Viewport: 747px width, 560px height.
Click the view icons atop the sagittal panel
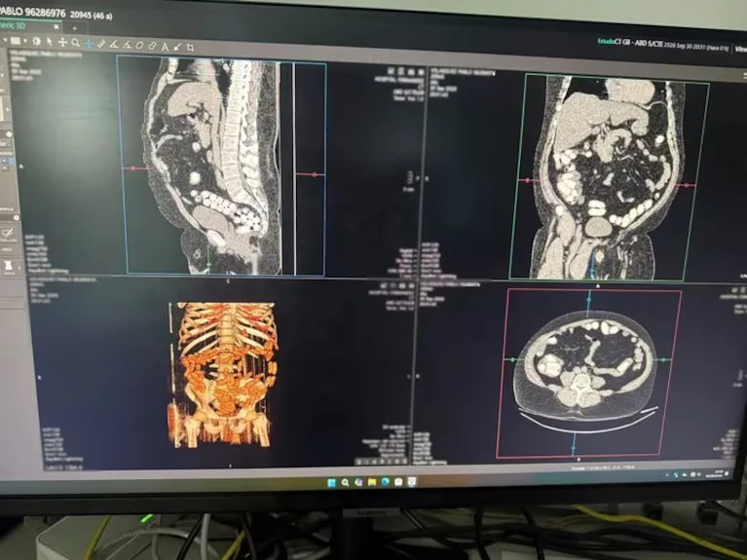405,71
